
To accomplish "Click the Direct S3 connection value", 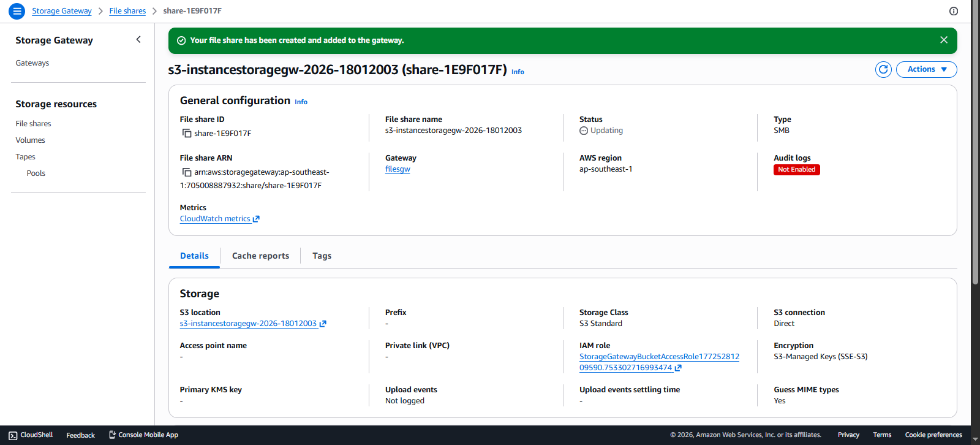I will click(784, 324).
